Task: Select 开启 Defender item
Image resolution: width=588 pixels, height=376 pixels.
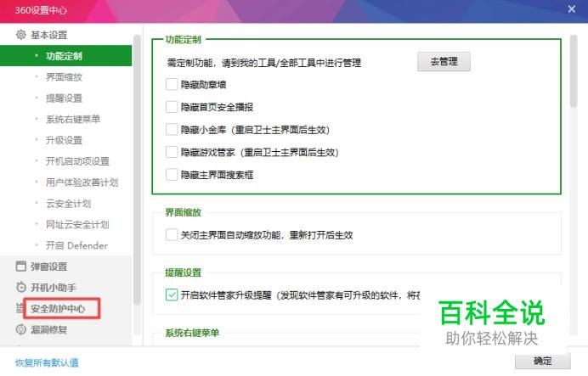Action: pos(76,245)
